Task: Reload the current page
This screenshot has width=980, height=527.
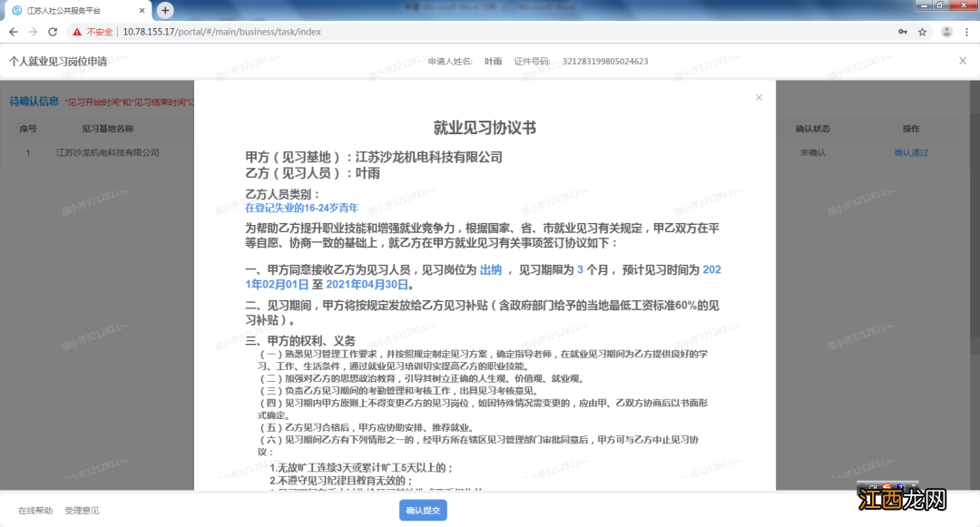Action: [x=54, y=30]
